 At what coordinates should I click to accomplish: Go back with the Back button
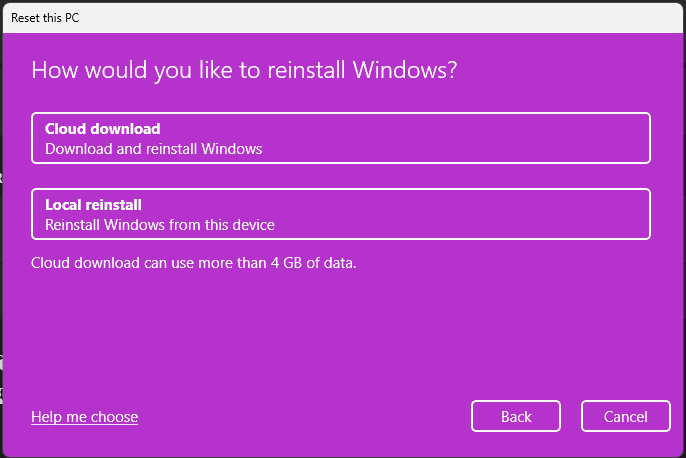[516, 416]
